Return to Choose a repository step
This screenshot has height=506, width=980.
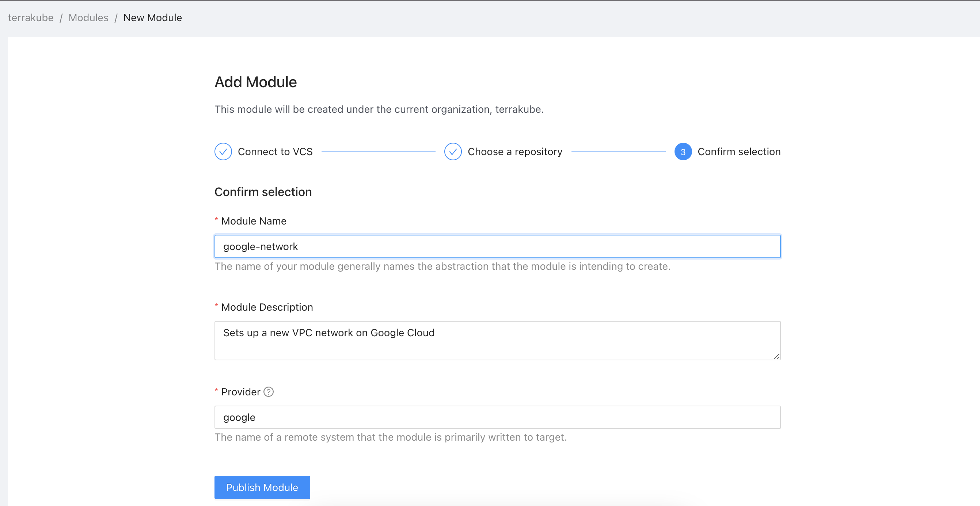point(515,152)
